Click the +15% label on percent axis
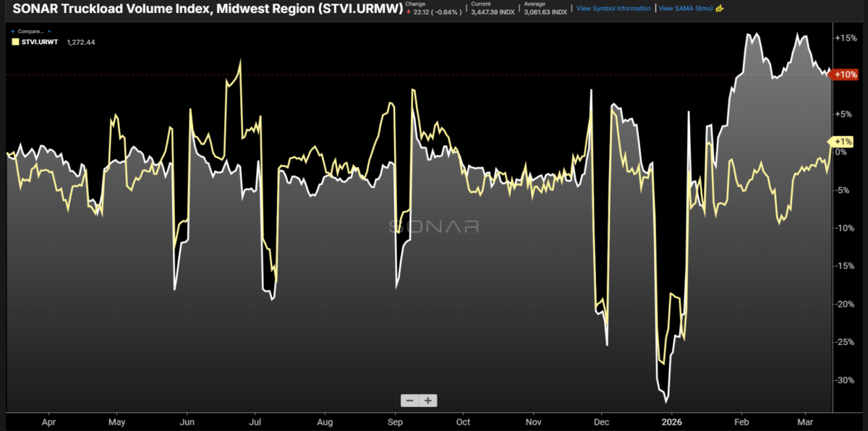Screen dimensions: 868x431 846,38
